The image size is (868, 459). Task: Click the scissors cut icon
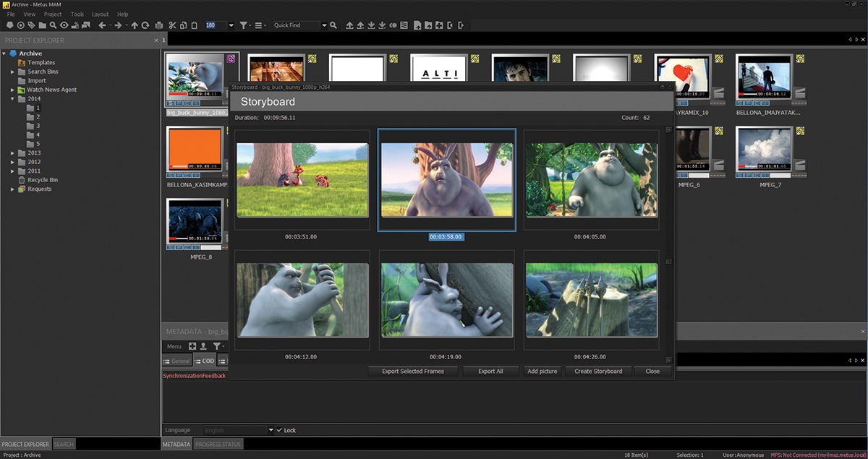click(172, 25)
